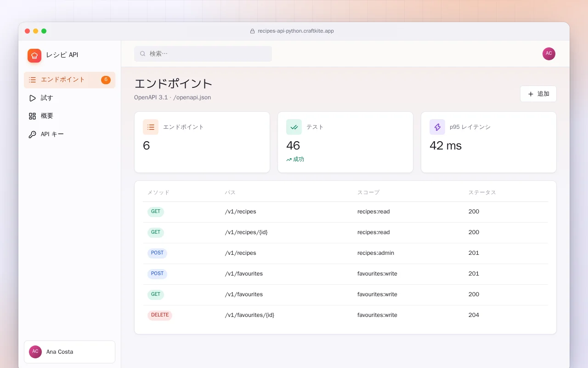This screenshot has height=368, width=588.
Task: Click the ステータス column header
Action: tap(482, 193)
